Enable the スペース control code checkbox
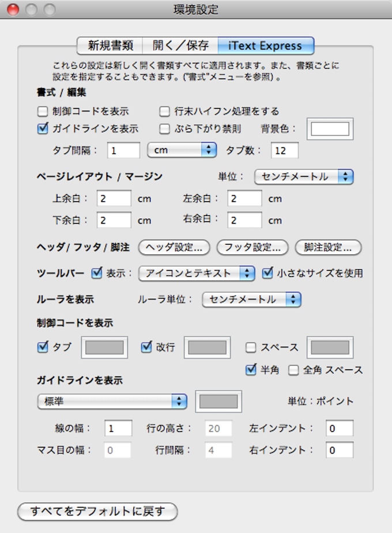392x533 pixels. pos(251,347)
